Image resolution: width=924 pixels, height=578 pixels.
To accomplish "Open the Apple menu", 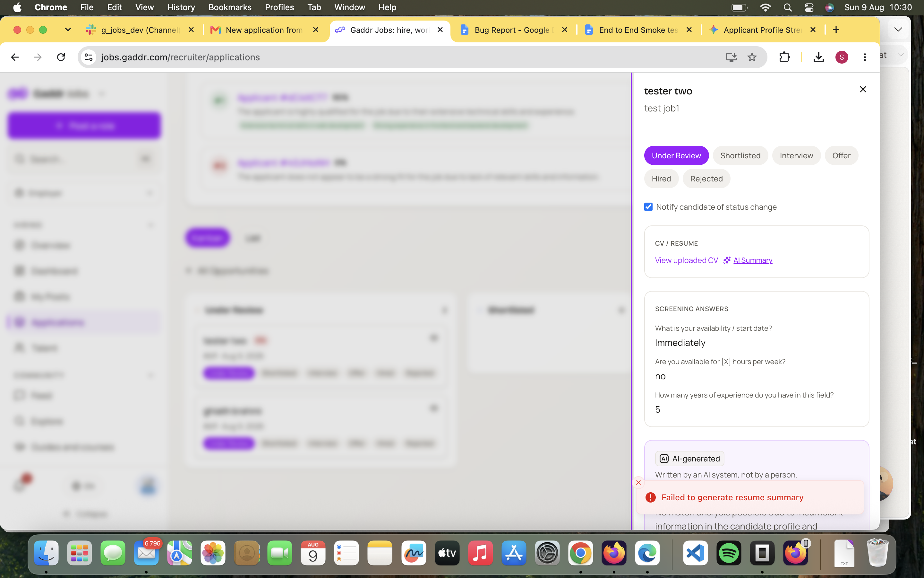I will click(17, 7).
